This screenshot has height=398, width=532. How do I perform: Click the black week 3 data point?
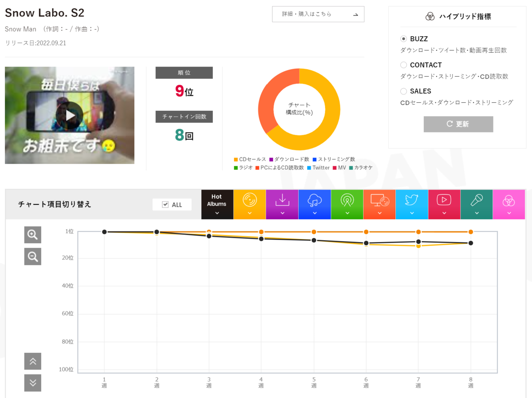coord(209,236)
